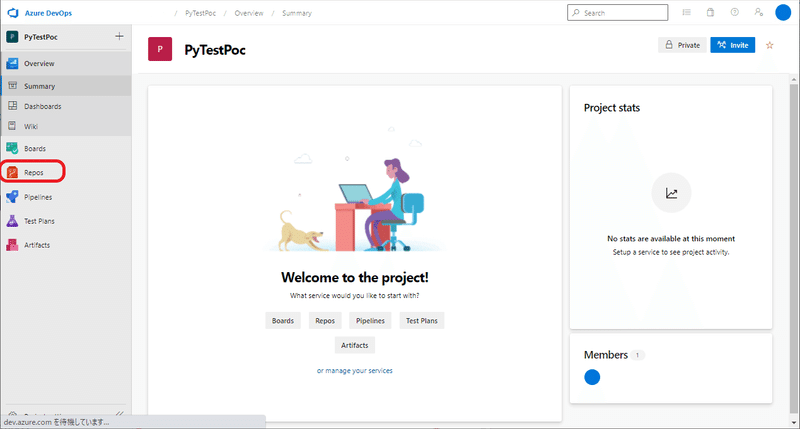Open the Overview section icon
Screen dimensions: 800x429
tap(12, 63)
